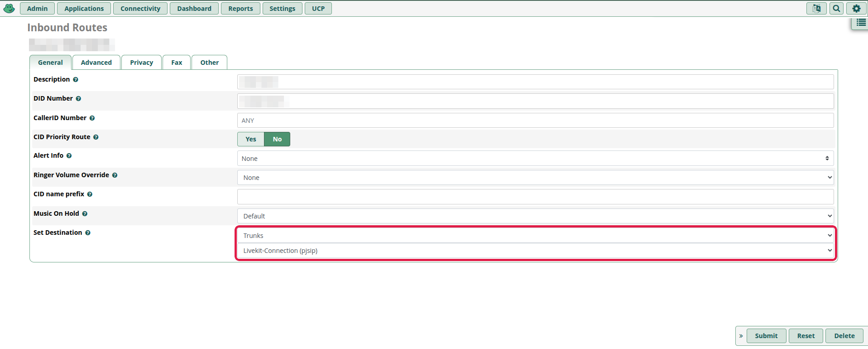Open the settings gear icon
Viewport: 868px width, 349px height.
pyautogui.click(x=856, y=8)
